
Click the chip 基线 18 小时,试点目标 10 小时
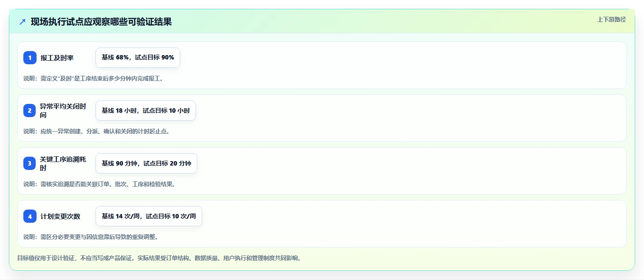click(x=146, y=111)
